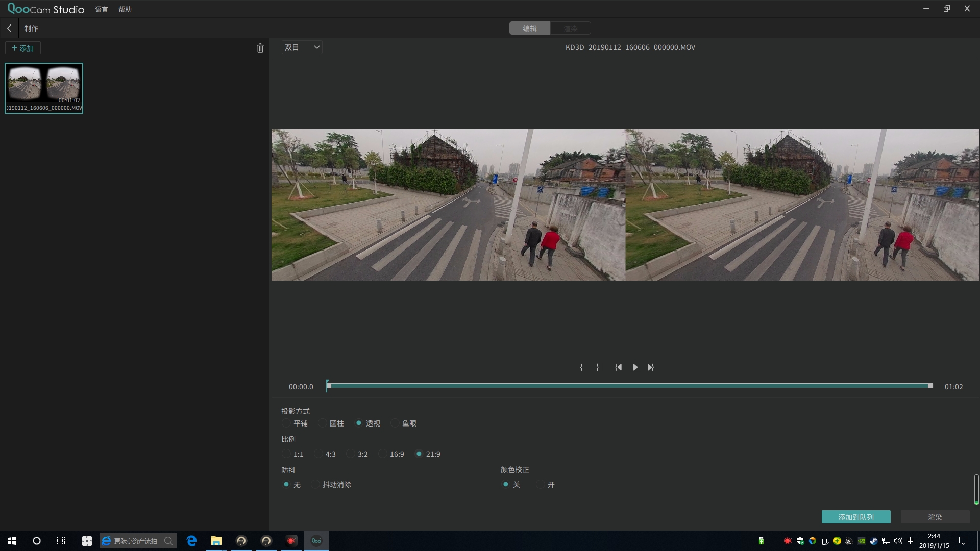The width and height of the screenshot is (980, 551).
Task: Select the KD3D video clip thumbnail
Action: pos(44,88)
